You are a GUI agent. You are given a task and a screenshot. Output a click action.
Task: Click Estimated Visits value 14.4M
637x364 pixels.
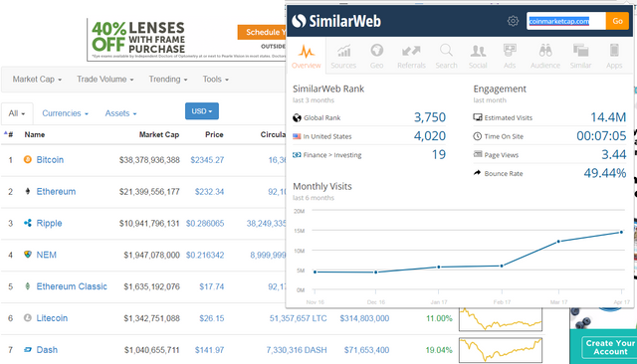tap(608, 117)
